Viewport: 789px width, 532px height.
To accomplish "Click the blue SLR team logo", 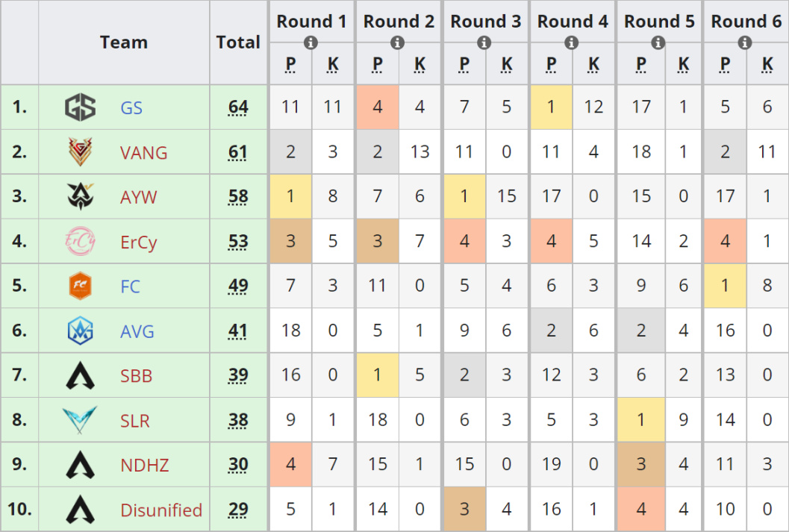I will click(79, 419).
